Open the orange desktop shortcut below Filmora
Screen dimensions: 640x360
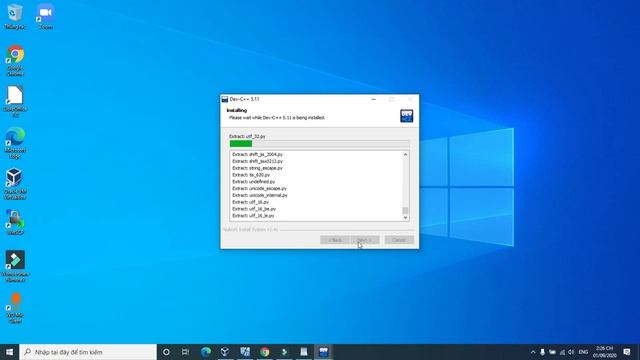pos(15,308)
